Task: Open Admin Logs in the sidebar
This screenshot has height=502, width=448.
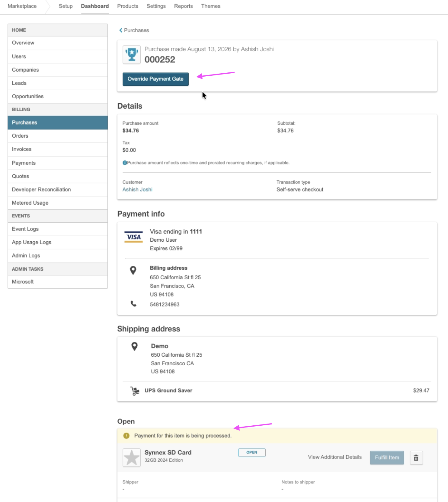Action: (x=58, y=256)
